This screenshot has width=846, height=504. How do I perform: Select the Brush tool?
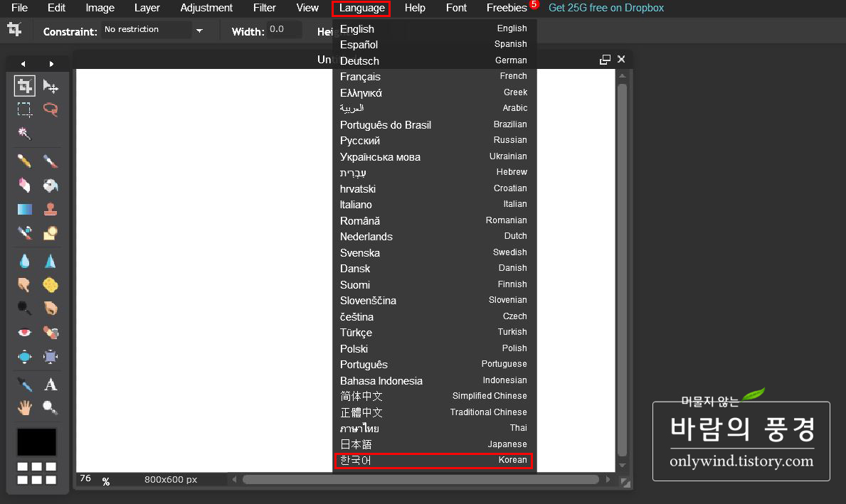[x=51, y=161]
